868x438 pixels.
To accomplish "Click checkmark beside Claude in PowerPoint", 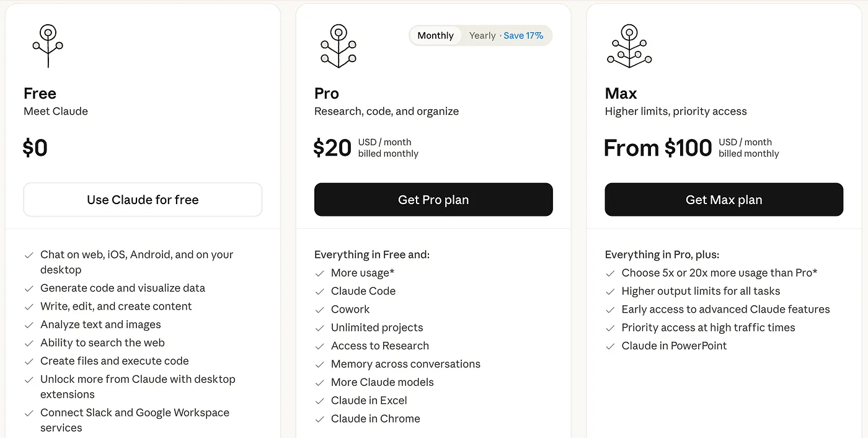I will (x=611, y=346).
